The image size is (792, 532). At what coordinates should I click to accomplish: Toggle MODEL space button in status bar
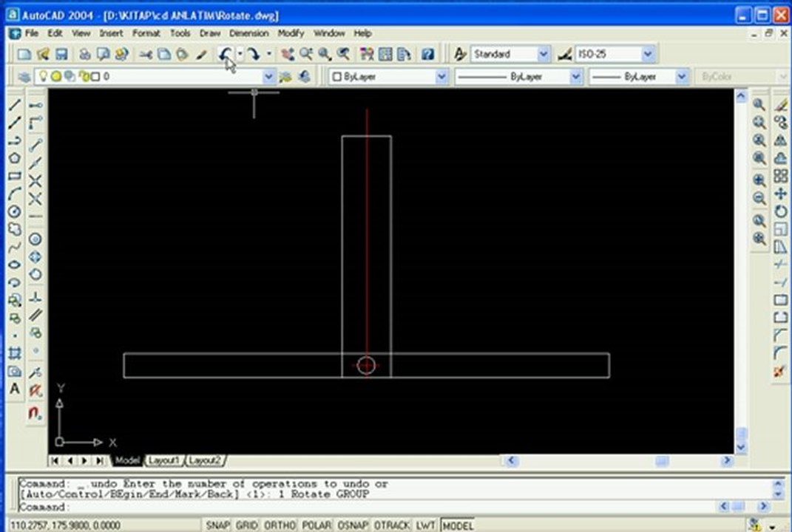(x=458, y=525)
